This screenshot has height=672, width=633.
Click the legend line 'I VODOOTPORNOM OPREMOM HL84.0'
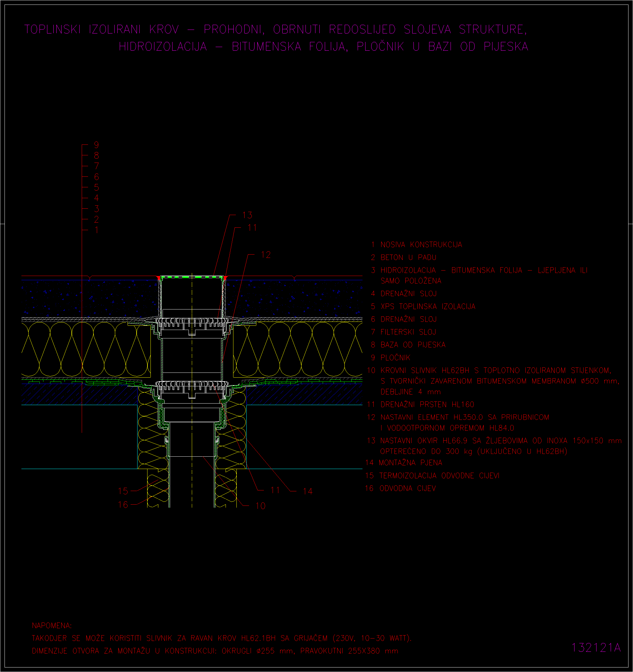coord(447,428)
